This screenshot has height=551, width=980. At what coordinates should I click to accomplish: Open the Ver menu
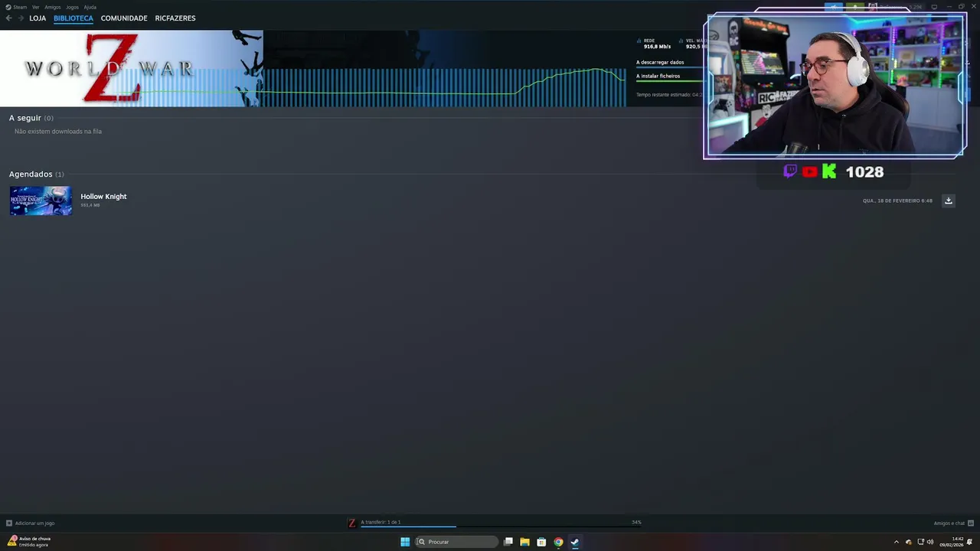click(36, 7)
